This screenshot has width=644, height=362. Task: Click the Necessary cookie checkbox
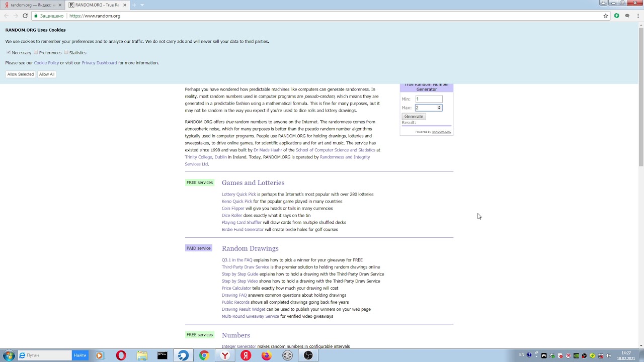tap(9, 52)
